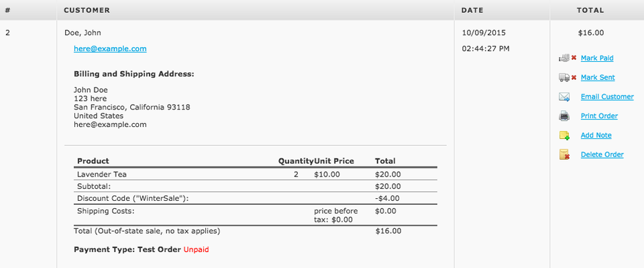Click the Date column header
The width and height of the screenshot is (644, 268).
click(x=472, y=10)
